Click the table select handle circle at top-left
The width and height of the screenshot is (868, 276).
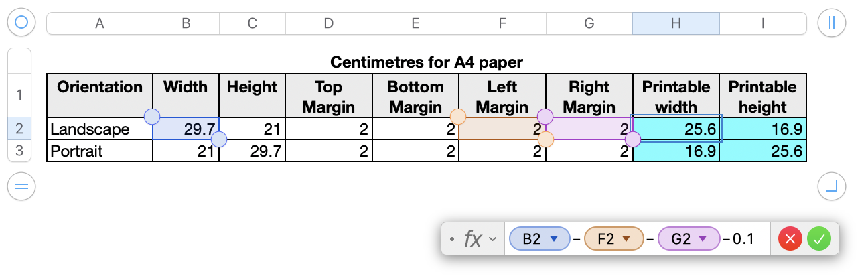click(x=21, y=23)
